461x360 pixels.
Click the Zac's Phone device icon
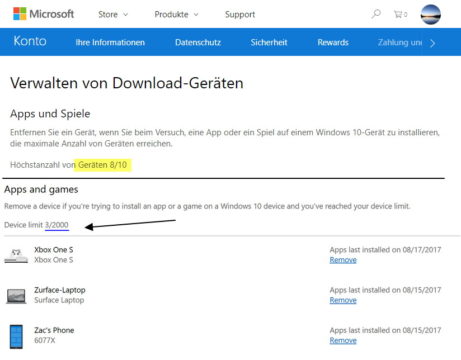16,337
